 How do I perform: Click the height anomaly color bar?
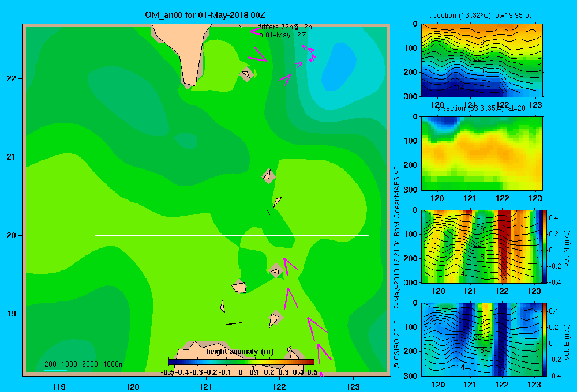(x=241, y=362)
